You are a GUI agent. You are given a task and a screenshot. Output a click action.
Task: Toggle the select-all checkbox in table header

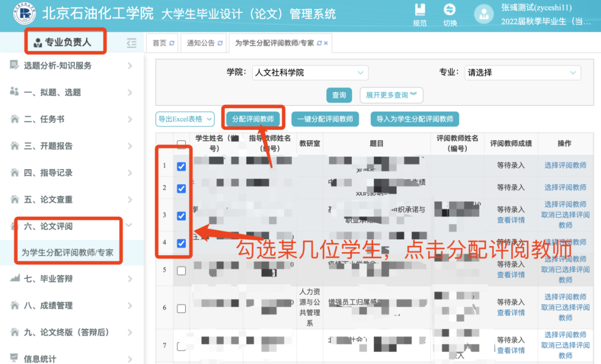pyautogui.click(x=181, y=145)
